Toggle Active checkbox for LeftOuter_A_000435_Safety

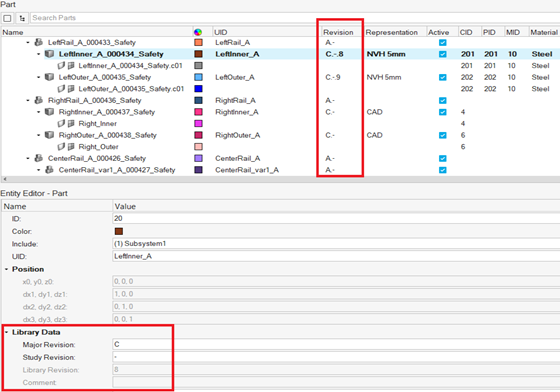442,77
